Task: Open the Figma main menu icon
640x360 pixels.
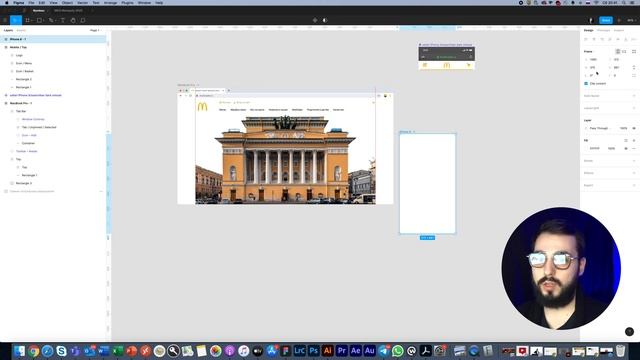Action: [5, 20]
